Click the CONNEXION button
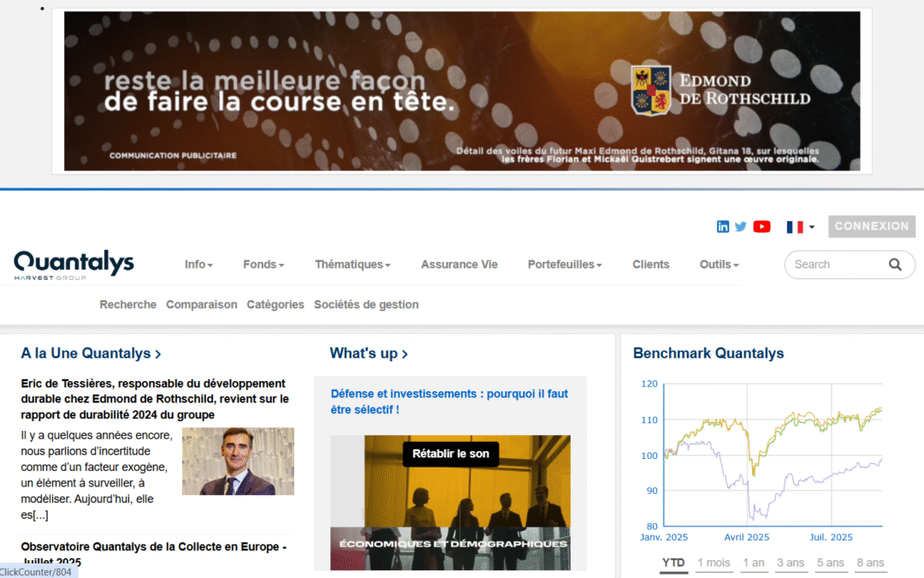924x578 pixels. (872, 226)
